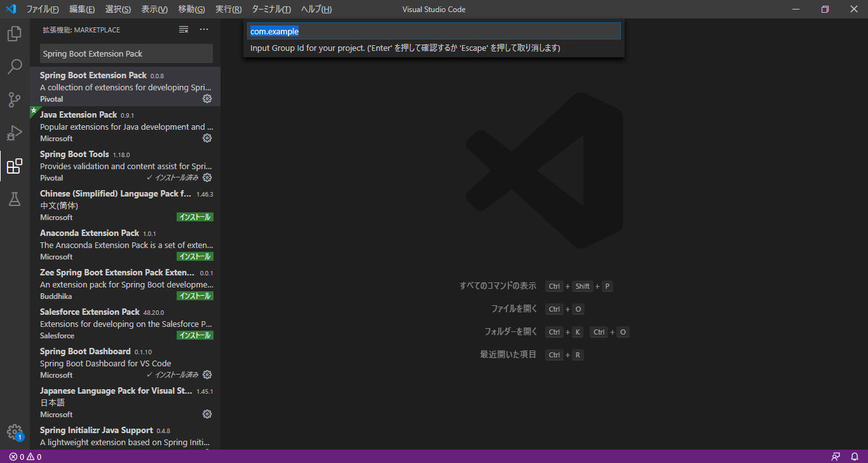Viewport: 868px width, 463px height.
Task: Open the Manage gear in activity bar
Action: [15, 432]
